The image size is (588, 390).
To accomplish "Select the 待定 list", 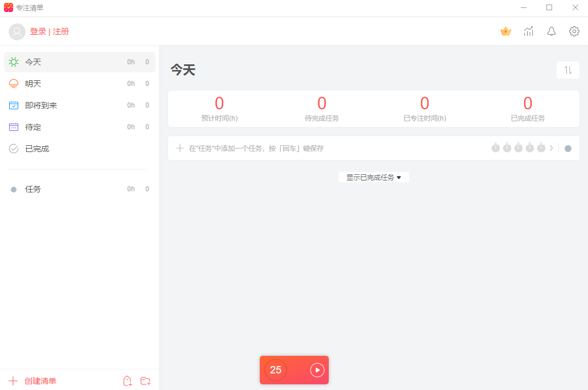I will coord(80,127).
